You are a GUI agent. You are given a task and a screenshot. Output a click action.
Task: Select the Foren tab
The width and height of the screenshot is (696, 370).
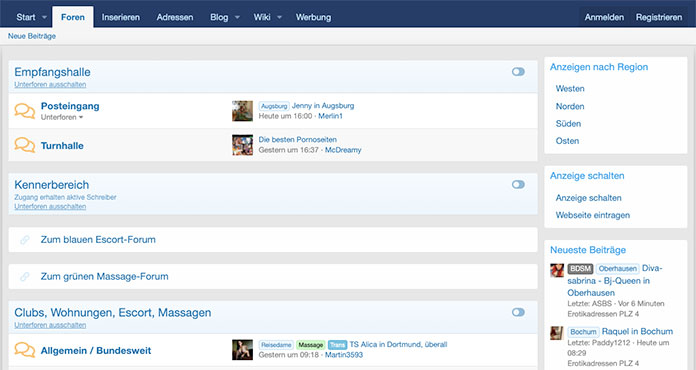click(73, 17)
